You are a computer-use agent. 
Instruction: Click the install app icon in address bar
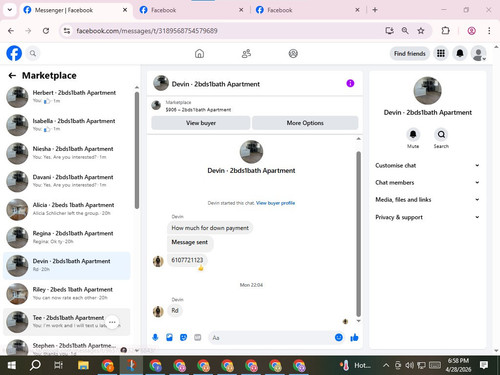click(389, 31)
